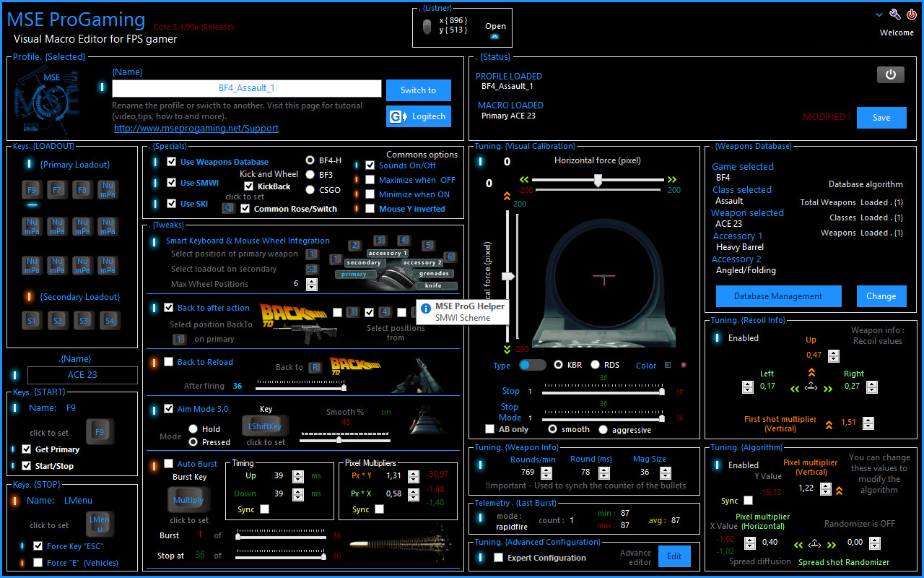The image size is (924, 578).
Task: Expand the Open chevron in Listner box
Action: pos(494,36)
